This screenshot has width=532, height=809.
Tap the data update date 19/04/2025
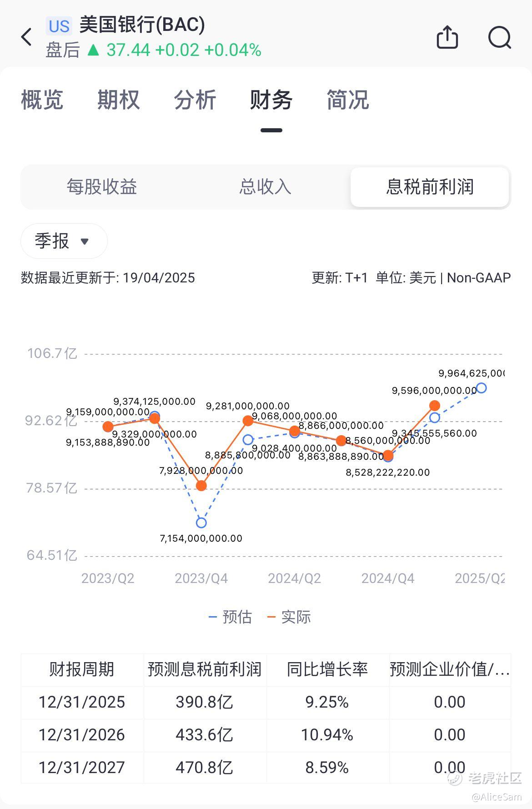159,278
